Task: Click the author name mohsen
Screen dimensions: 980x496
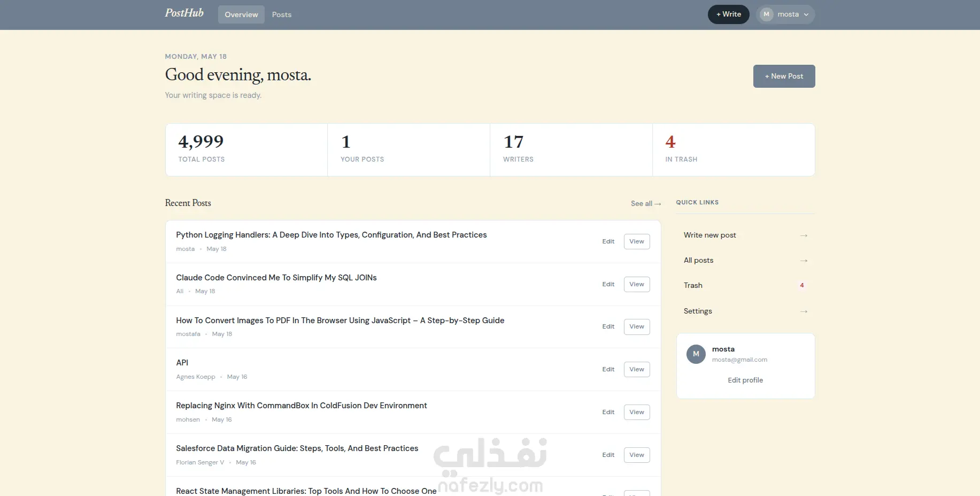Action: tap(188, 419)
